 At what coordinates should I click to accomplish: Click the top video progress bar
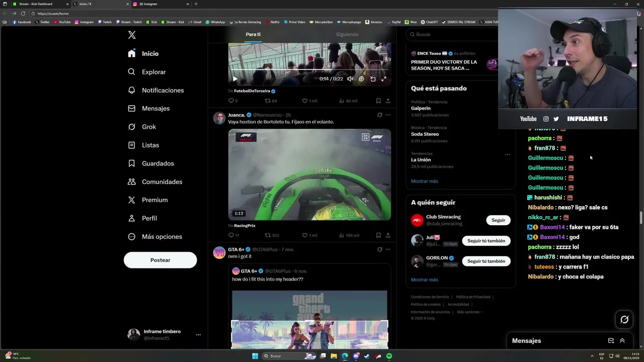pos(309,70)
